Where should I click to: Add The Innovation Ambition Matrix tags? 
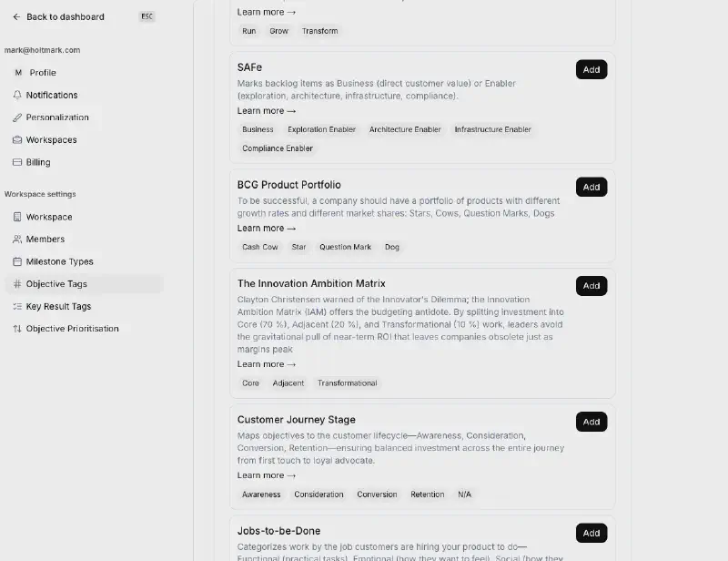[x=591, y=286]
